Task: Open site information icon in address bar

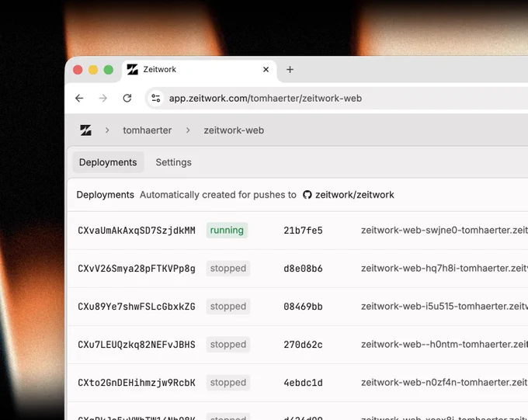Action: [x=155, y=99]
